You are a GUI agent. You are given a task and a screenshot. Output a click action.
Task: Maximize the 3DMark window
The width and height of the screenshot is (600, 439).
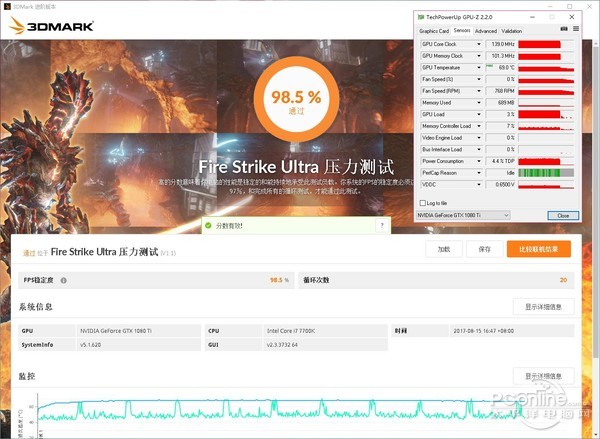(569, 7)
